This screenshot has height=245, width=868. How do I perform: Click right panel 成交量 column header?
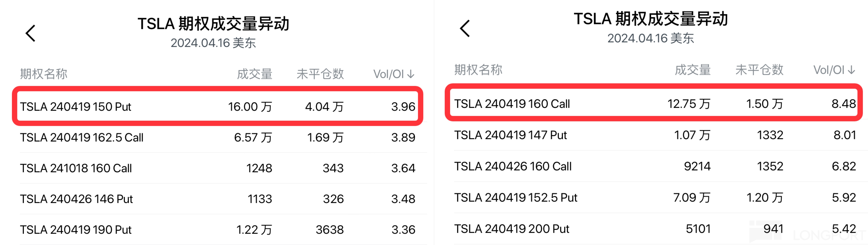692,70
